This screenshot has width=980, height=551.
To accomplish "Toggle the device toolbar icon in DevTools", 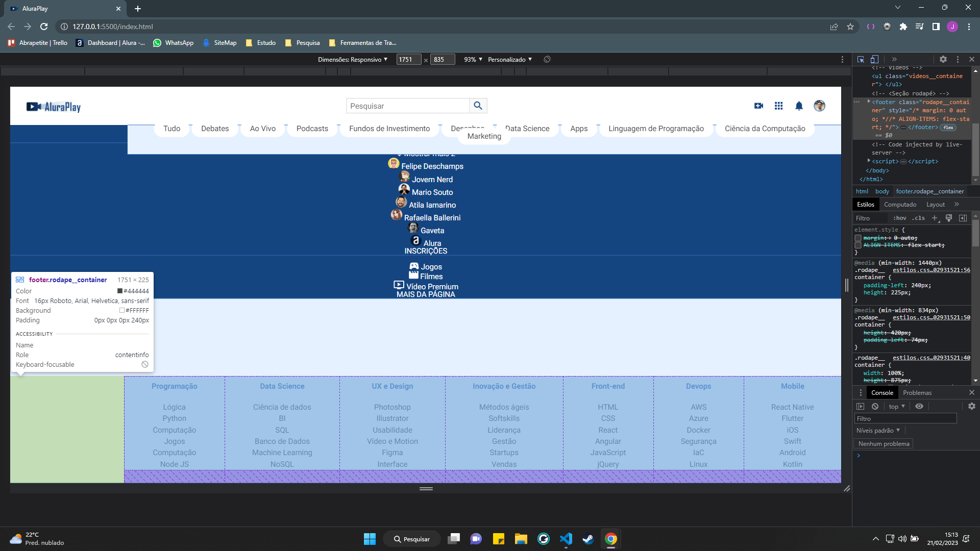I will point(874,59).
